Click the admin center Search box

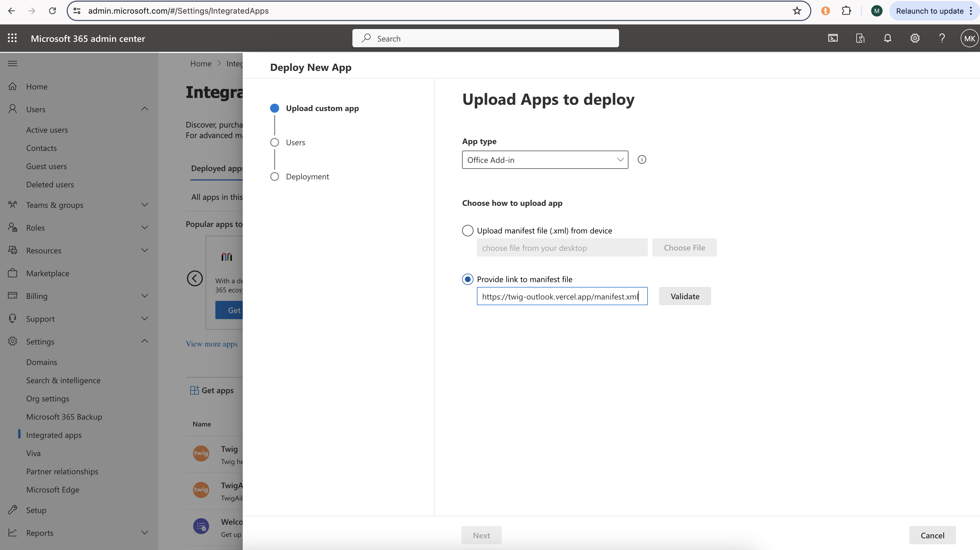click(x=485, y=38)
